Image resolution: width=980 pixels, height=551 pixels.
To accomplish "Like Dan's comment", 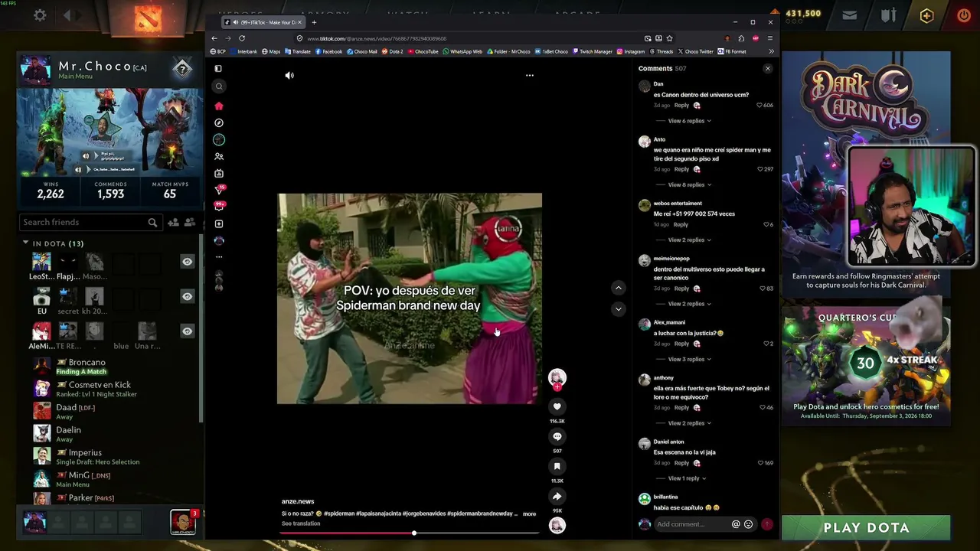I will [759, 105].
